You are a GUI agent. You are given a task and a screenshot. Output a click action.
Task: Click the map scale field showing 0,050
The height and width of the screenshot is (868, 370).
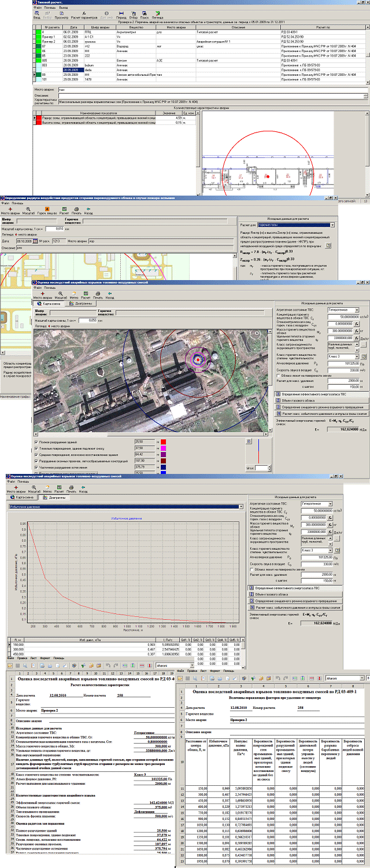tap(87, 319)
